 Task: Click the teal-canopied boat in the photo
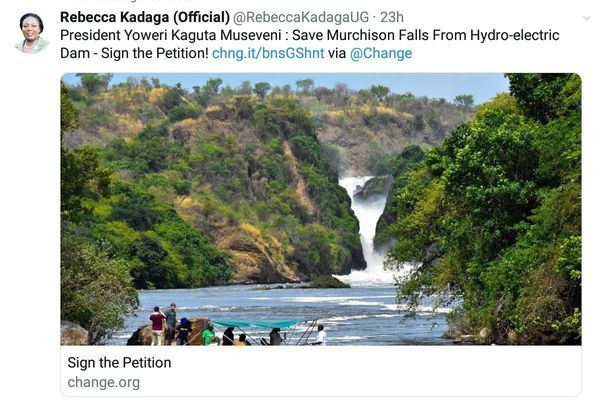click(262, 328)
